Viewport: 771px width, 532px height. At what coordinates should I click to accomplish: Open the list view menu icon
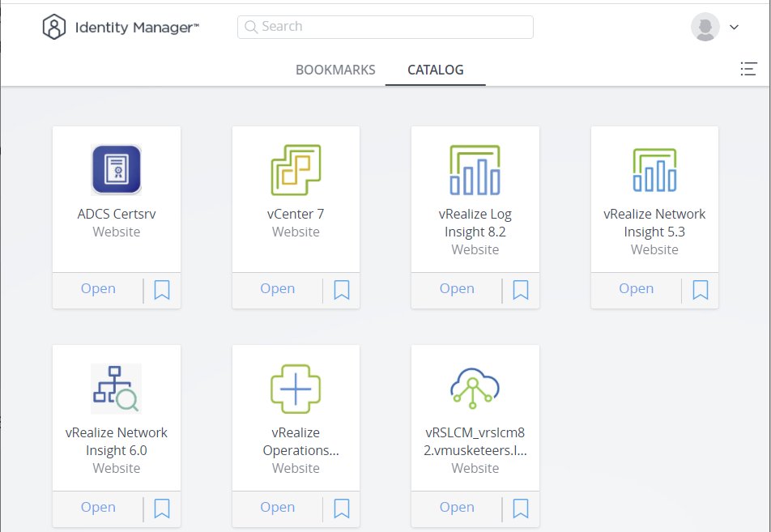point(748,69)
